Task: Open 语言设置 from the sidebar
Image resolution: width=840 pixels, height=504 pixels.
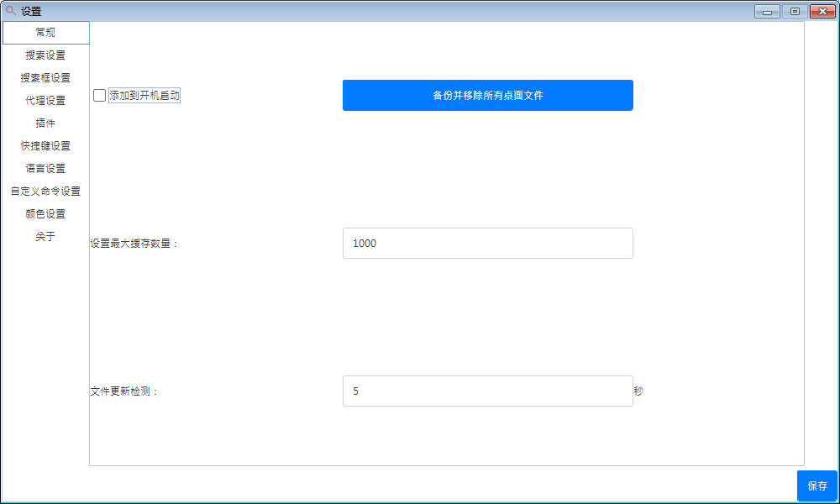Action: point(45,169)
